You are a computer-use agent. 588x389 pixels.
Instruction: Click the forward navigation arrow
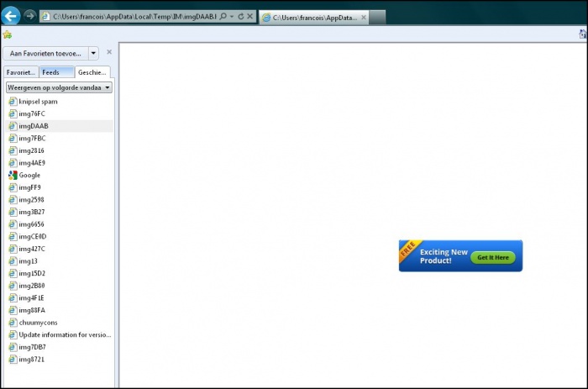[x=29, y=16]
